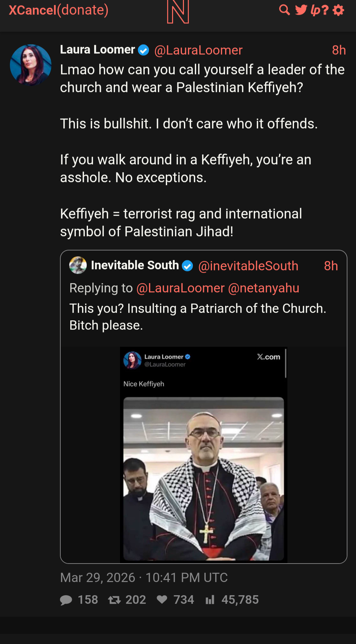Click the @inevitableSouth handle
The height and width of the screenshot is (644, 356).
tap(248, 266)
